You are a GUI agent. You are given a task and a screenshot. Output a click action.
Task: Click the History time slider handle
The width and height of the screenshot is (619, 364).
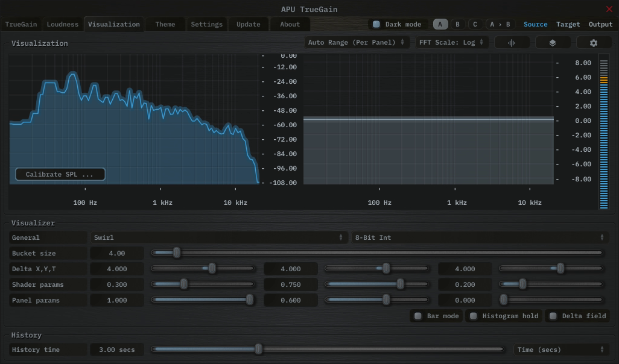coord(259,349)
